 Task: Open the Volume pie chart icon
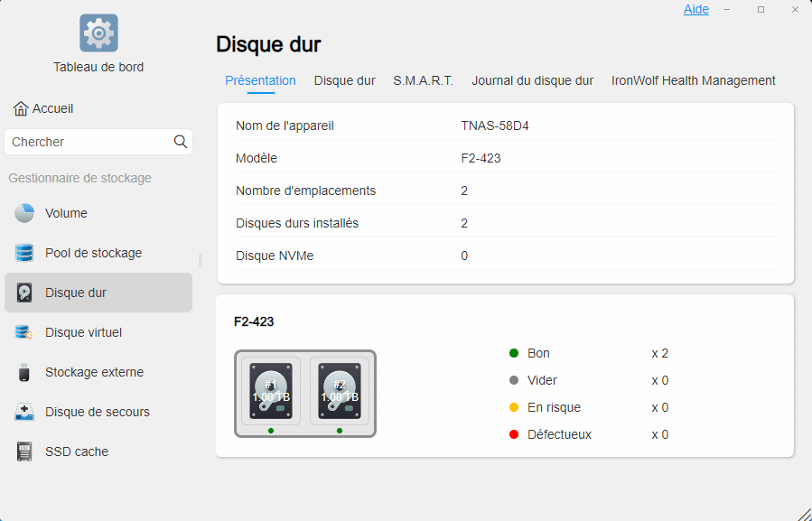point(24,213)
